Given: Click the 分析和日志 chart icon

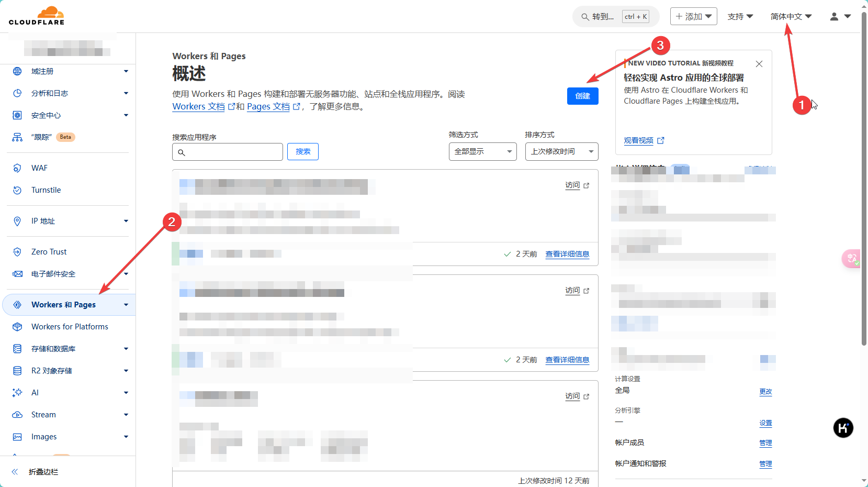Looking at the screenshot, I should coord(17,93).
